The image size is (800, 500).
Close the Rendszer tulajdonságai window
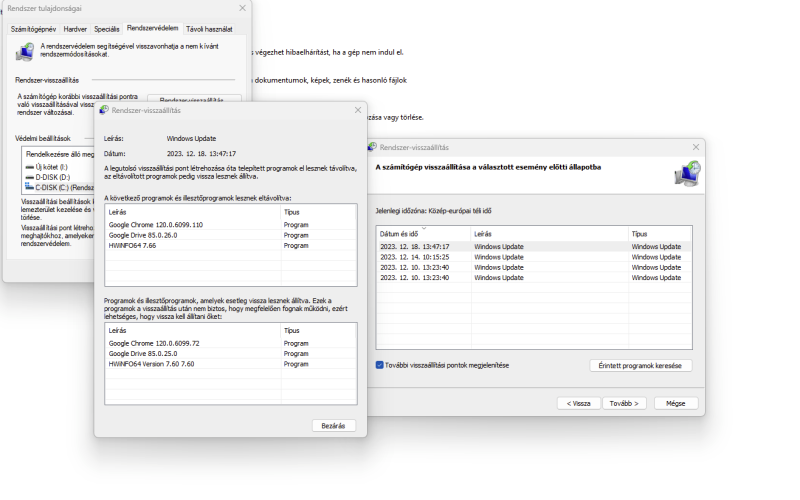point(242,8)
